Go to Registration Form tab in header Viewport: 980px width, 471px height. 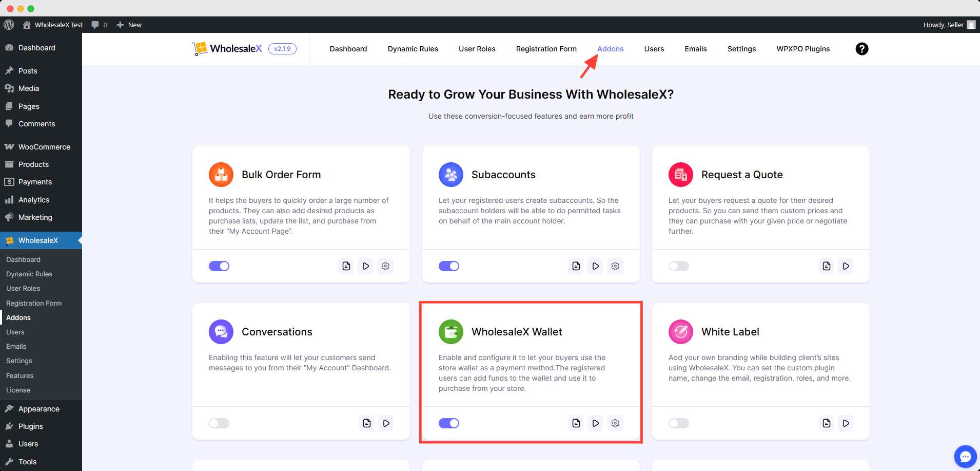(x=546, y=49)
